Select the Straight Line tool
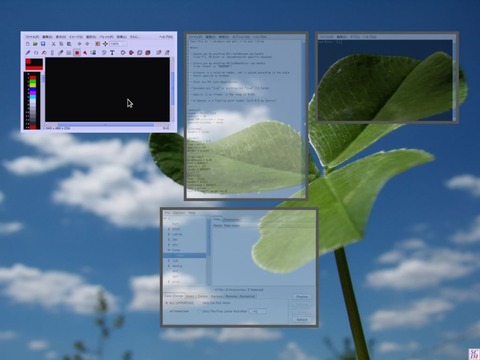 (52, 53)
